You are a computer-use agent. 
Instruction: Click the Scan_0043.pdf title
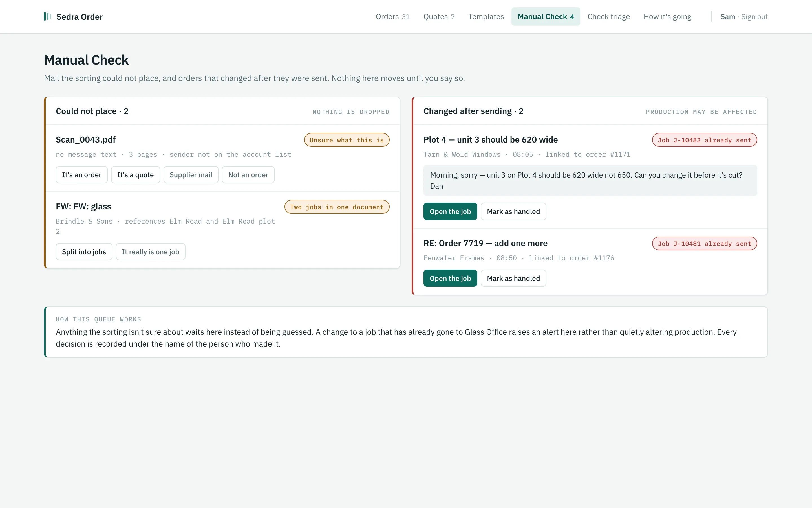tap(85, 139)
